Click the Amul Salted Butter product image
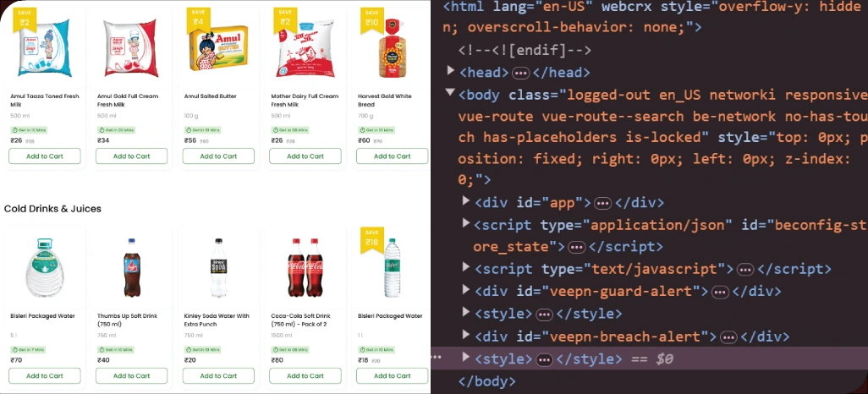868x394 pixels. (x=218, y=50)
